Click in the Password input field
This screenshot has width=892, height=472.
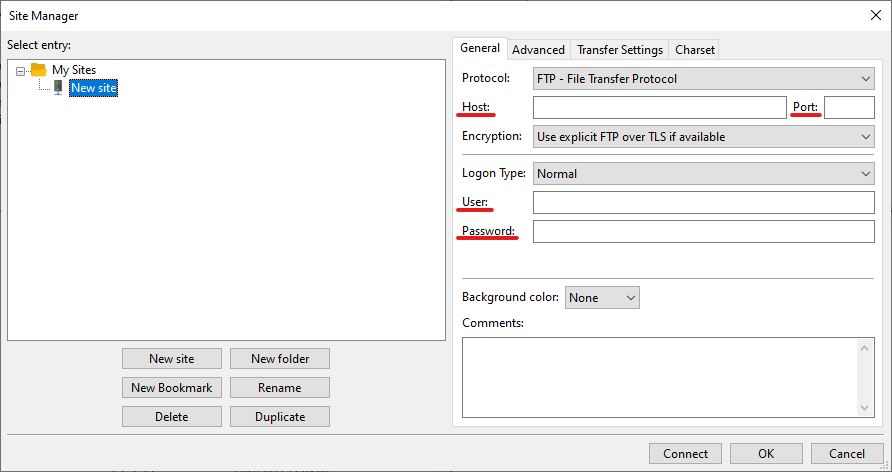tap(704, 231)
